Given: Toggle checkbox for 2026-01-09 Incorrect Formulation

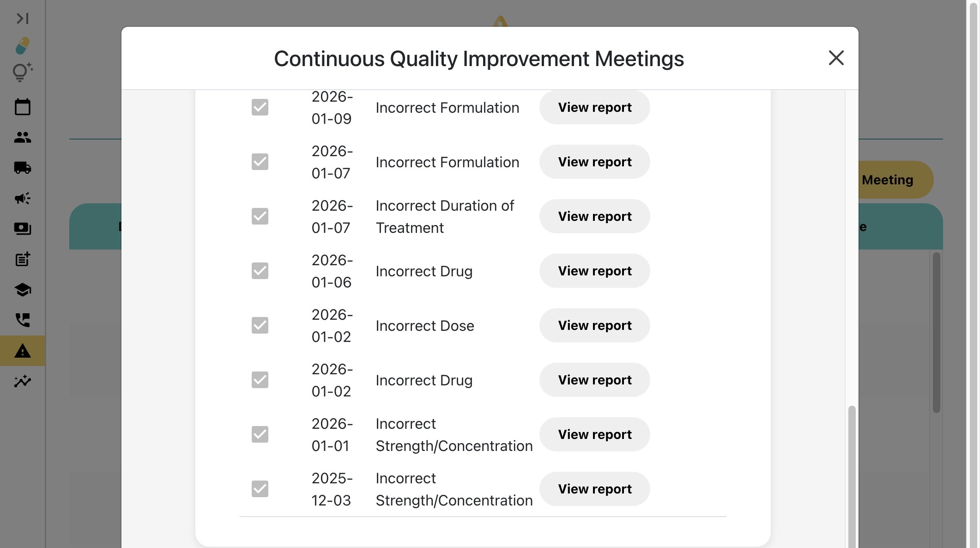Looking at the screenshot, I should click(260, 107).
